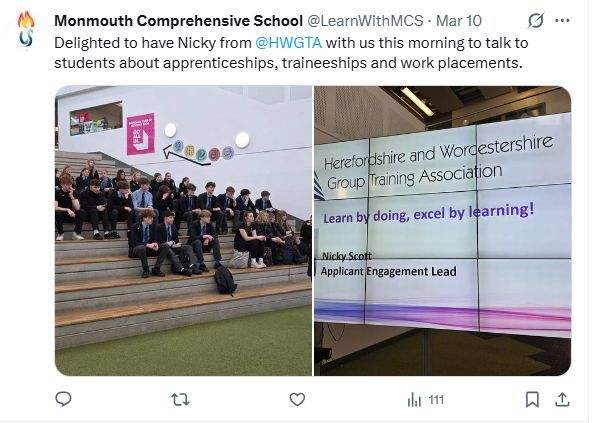
Task: Open the photo of students seated on steps
Action: (183, 231)
